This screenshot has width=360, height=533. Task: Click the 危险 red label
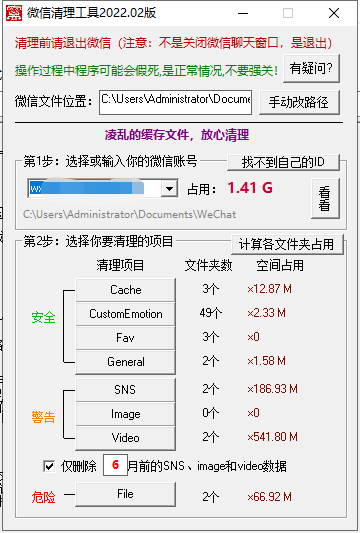pyautogui.click(x=43, y=497)
